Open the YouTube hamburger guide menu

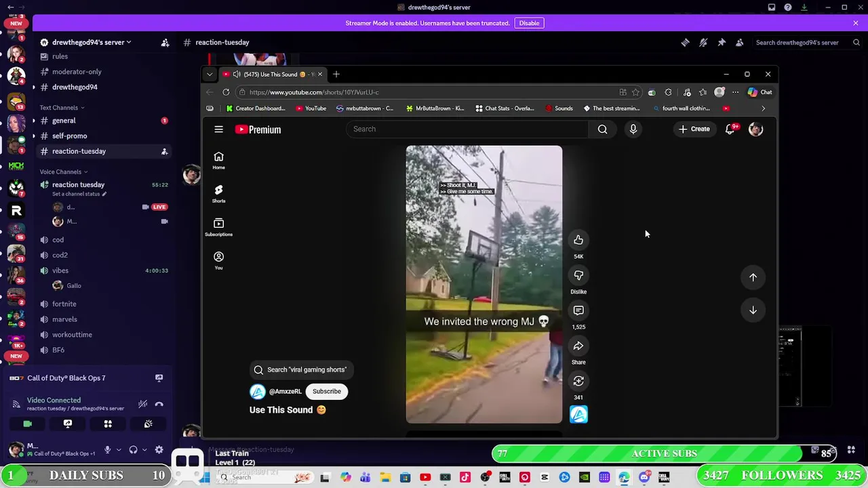point(218,129)
